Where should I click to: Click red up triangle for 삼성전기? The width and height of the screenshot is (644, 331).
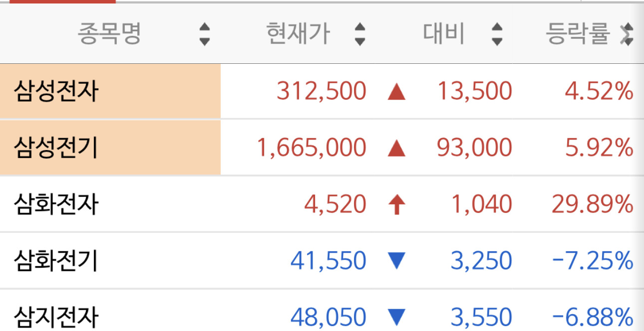click(396, 148)
